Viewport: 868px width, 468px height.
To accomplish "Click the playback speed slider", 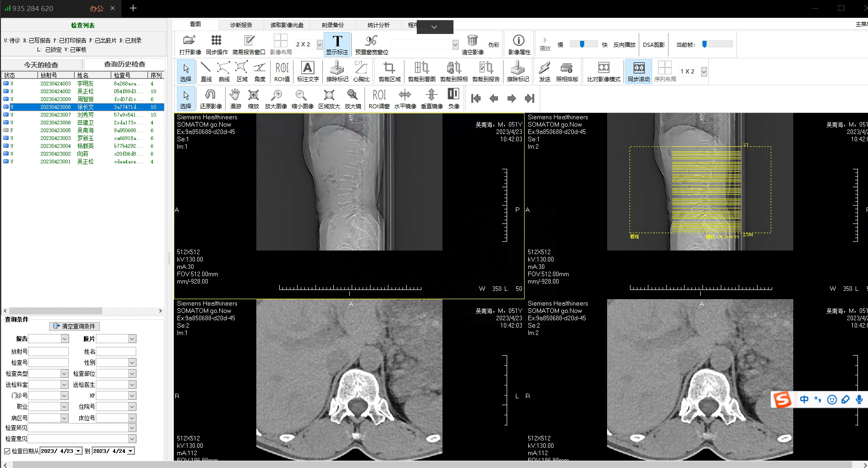I will 583,44.
